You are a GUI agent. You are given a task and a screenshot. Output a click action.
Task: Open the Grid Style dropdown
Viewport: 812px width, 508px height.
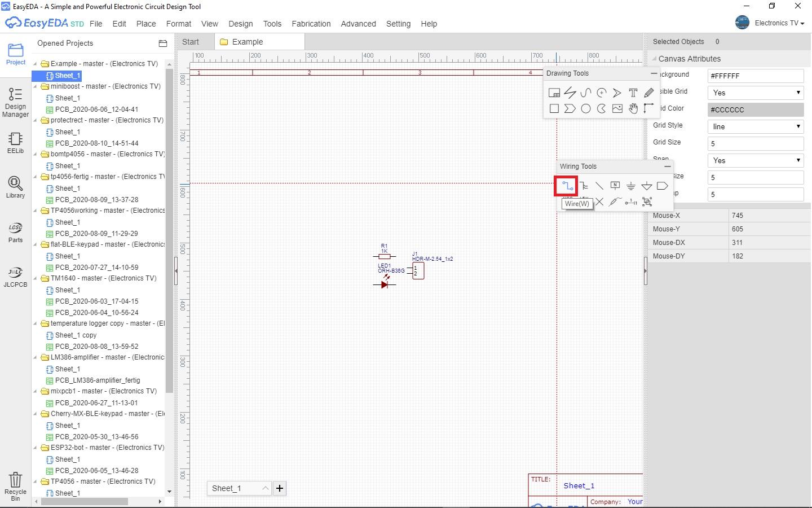pyautogui.click(x=754, y=126)
